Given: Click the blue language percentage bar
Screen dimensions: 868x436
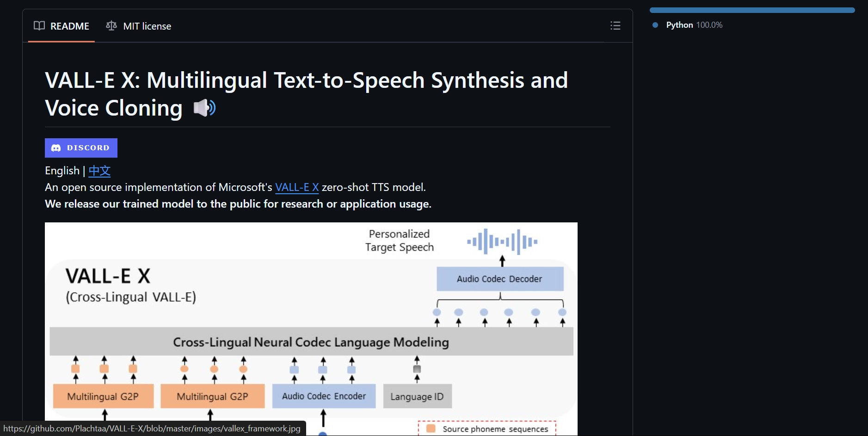Looking at the screenshot, I should click(752, 10).
